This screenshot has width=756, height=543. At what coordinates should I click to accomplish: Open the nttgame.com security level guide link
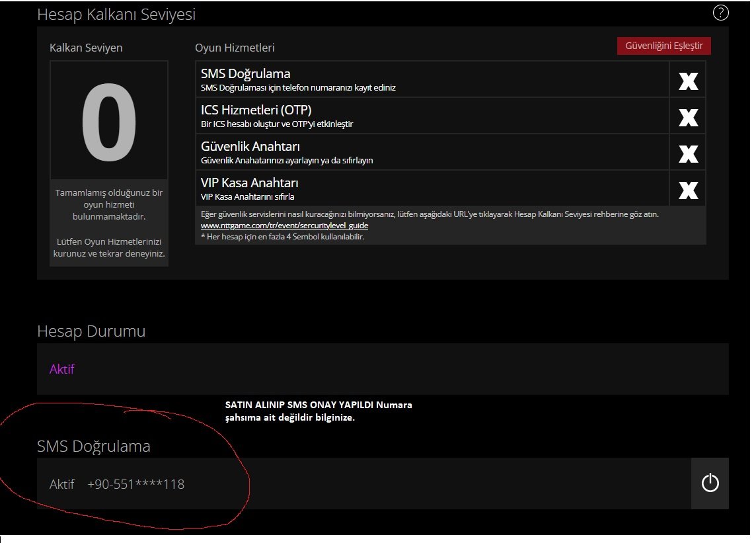coord(284,226)
